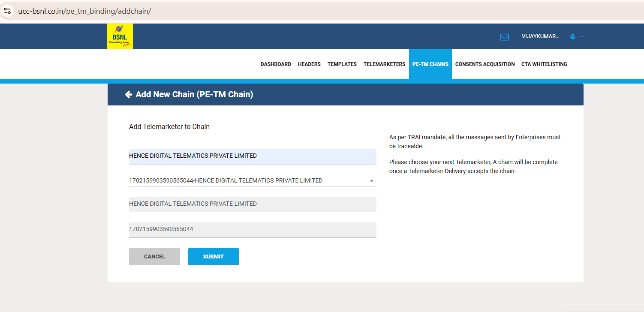Click the user profile avatar icon
This screenshot has width=644, height=312.
pos(572,37)
